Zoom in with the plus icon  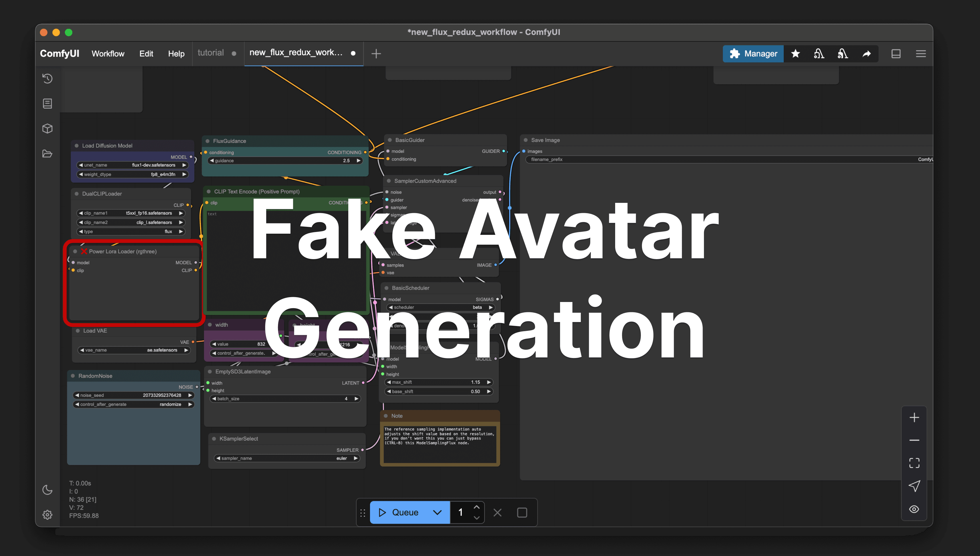click(914, 417)
